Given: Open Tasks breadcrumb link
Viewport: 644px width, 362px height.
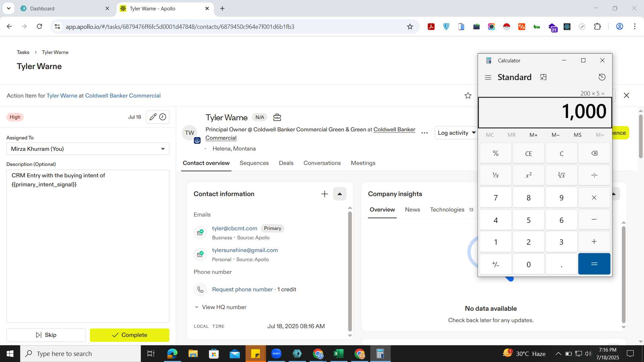Looking at the screenshot, I should 23,52.
